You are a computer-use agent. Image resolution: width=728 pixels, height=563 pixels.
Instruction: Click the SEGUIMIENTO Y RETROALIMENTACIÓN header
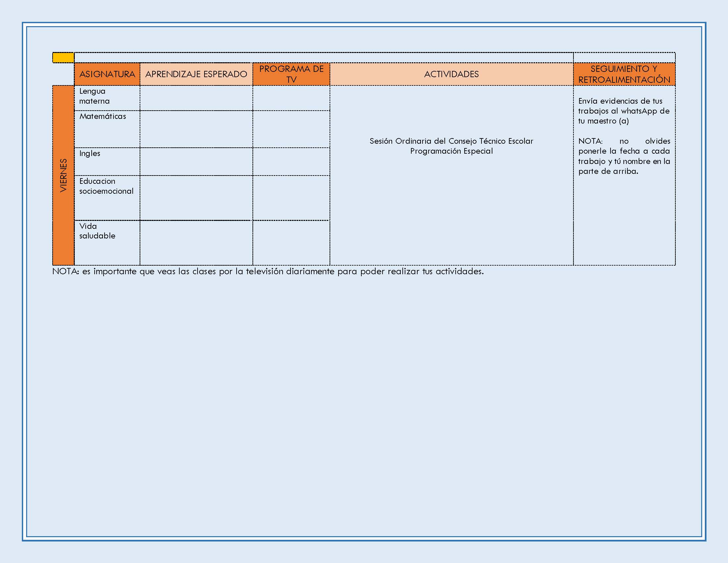tap(624, 74)
